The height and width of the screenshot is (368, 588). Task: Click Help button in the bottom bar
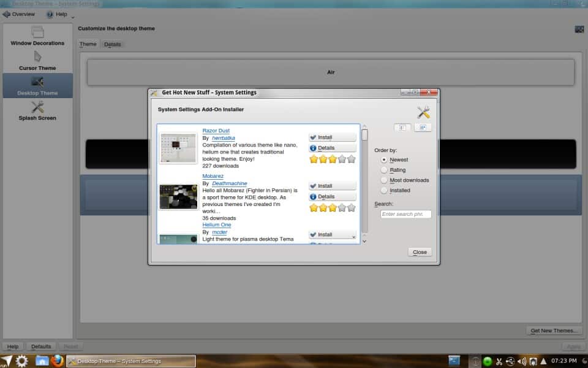(13, 346)
